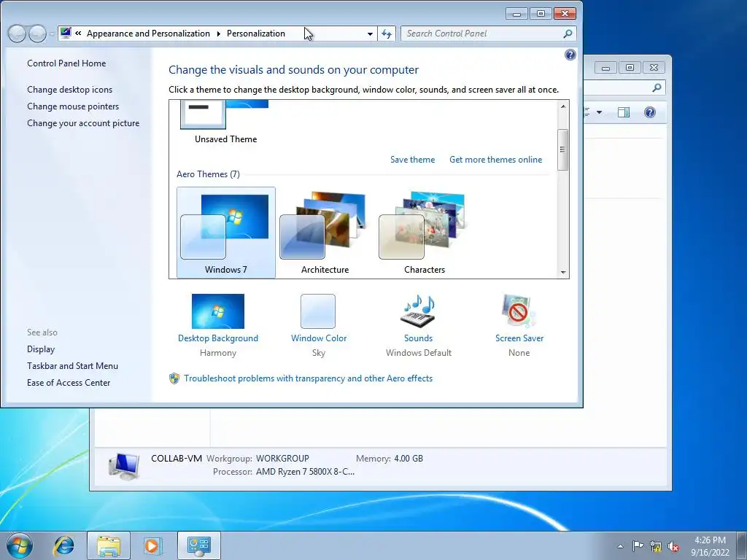Click the Control Panel icon in the address bar
The height and width of the screenshot is (560, 747).
click(66, 33)
